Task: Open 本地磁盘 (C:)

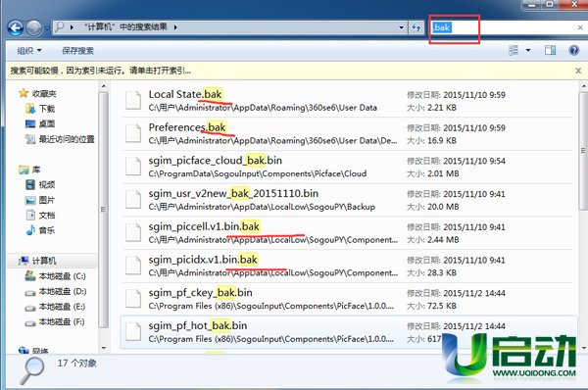Action: (x=55, y=276)
